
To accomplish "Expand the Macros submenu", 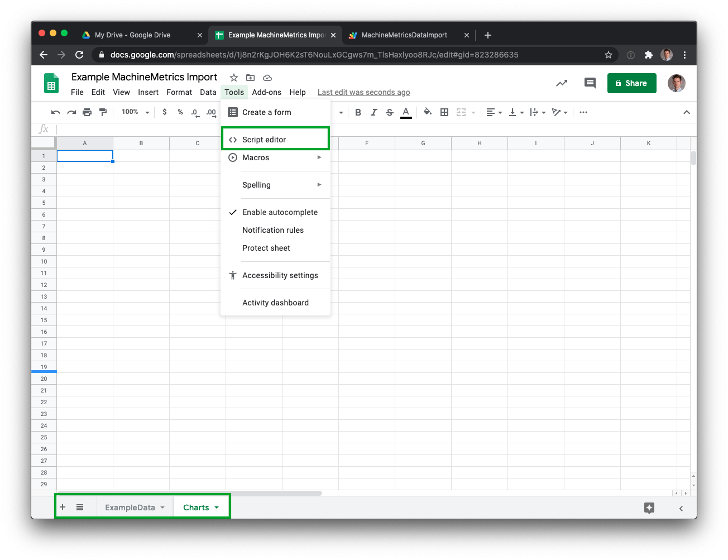I will (276, 157).
